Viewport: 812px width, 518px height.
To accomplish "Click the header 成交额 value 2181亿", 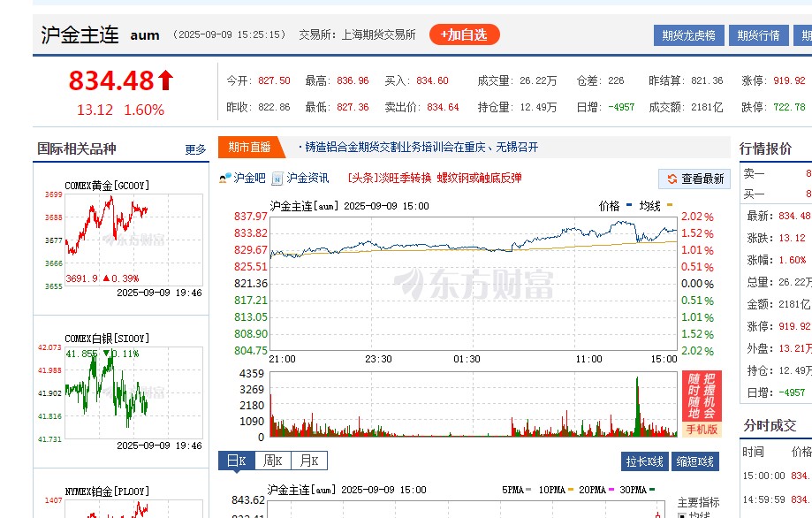I will [x=707, y=107].
